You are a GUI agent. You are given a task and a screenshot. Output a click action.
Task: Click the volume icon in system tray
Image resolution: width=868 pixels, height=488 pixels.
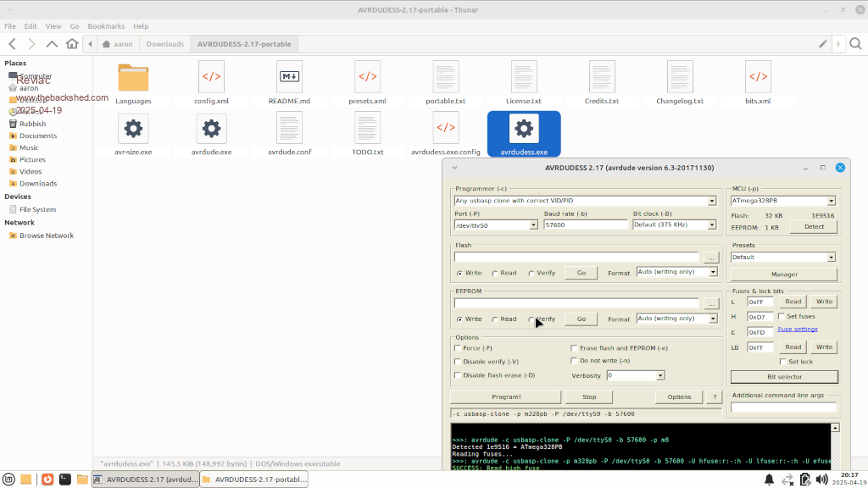[821, 480]
